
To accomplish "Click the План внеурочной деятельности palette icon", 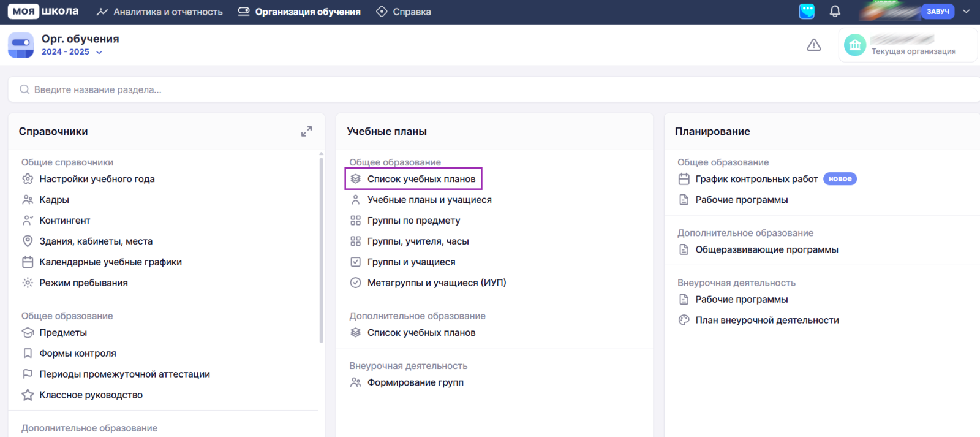I will 684,320.
